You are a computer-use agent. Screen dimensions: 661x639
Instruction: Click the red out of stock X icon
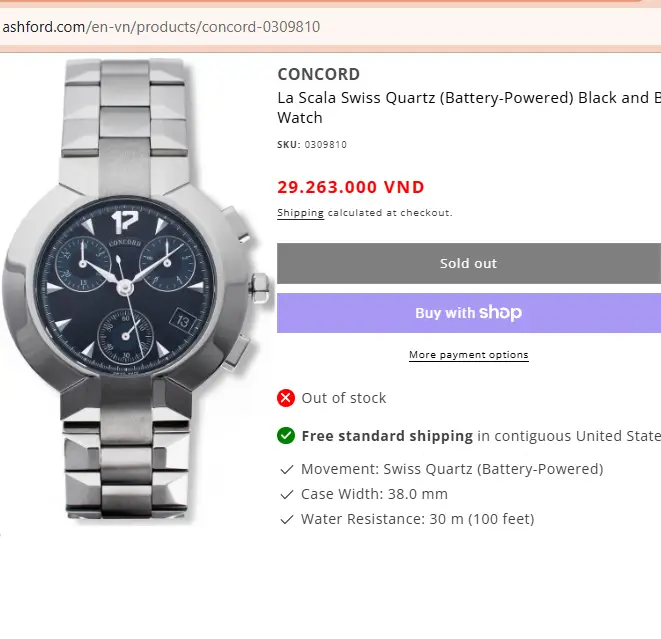click(286, 398)
